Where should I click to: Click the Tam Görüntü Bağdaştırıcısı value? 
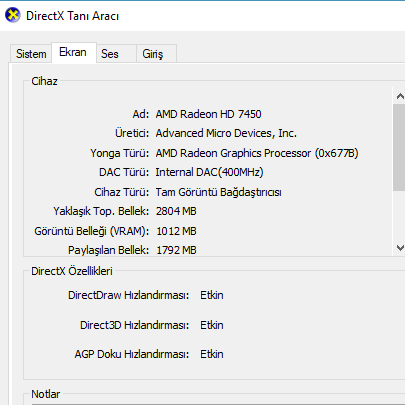click(219, 192)
